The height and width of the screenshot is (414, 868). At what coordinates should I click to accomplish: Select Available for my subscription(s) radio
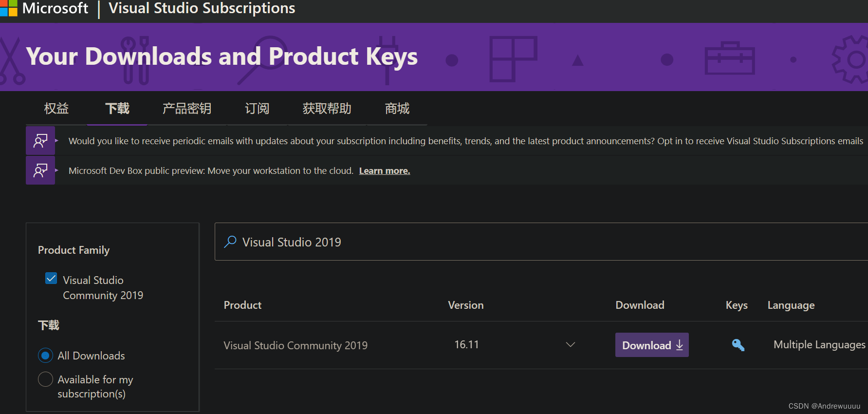click(x=45, y=379)
